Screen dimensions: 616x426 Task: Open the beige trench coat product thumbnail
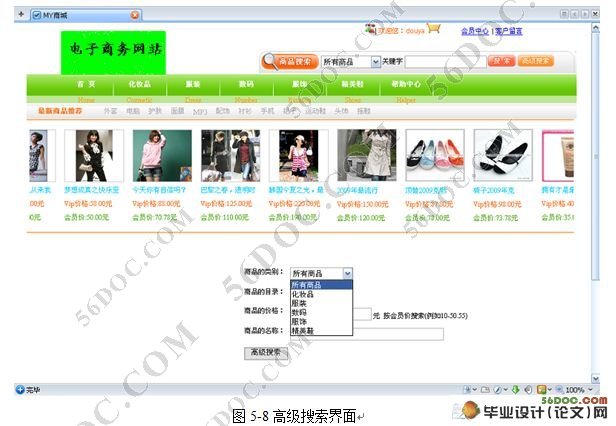point(367,156)
